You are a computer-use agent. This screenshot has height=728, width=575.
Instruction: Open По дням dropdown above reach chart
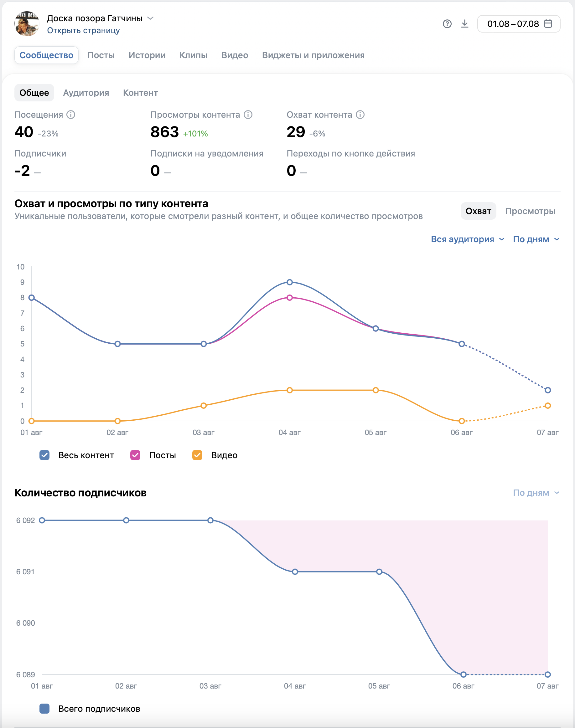536,239
